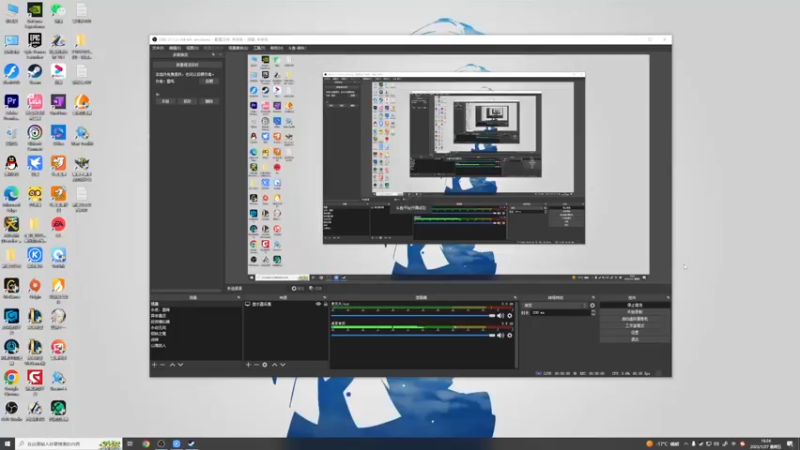Toggle display capture source visibility eye
800x450 pixels.
pos(318,304)
